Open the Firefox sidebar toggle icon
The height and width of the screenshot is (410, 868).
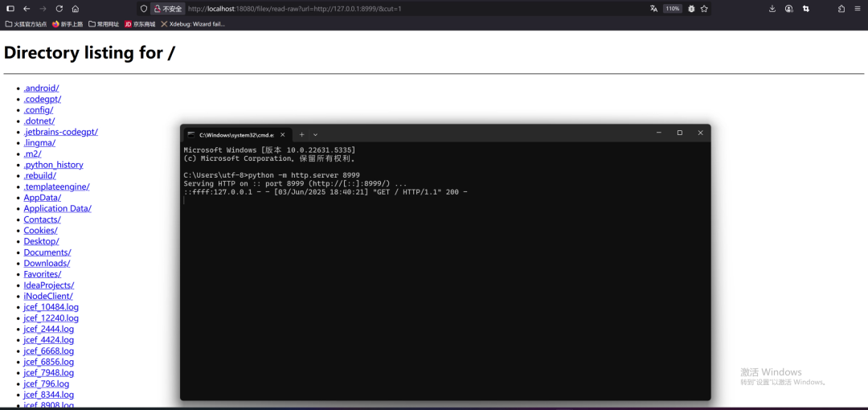10,9
